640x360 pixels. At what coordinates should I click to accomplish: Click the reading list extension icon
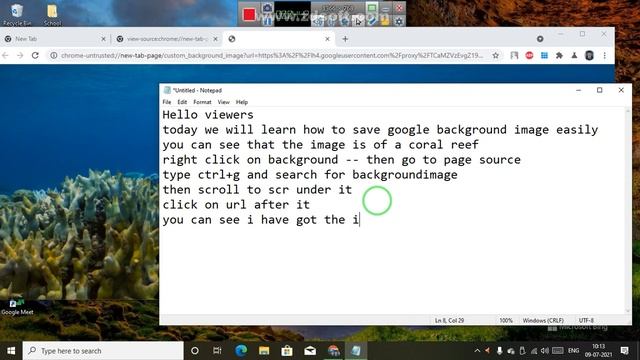click(x=514, y=55)
